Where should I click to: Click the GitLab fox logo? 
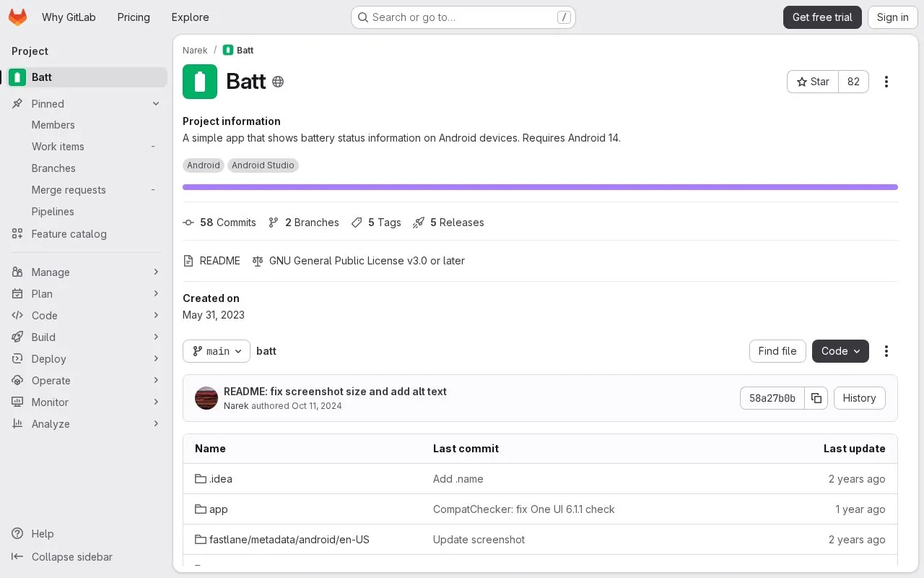click(17, 17)
